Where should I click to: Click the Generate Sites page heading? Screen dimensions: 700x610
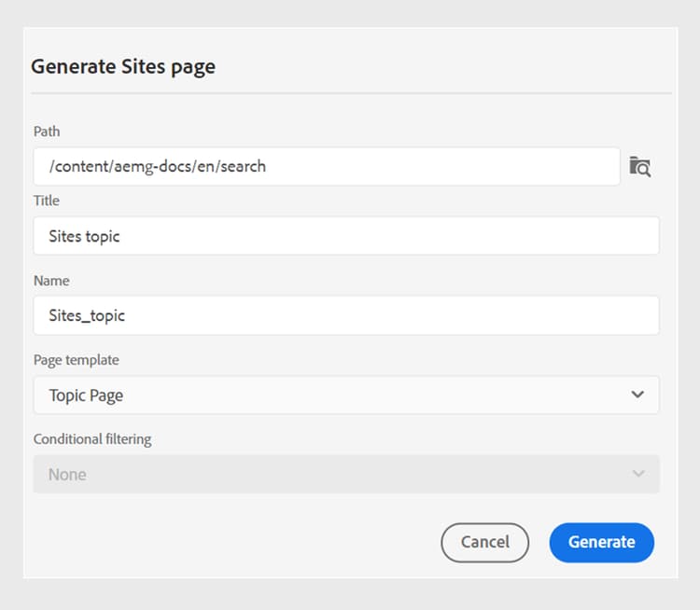point(123,67)
